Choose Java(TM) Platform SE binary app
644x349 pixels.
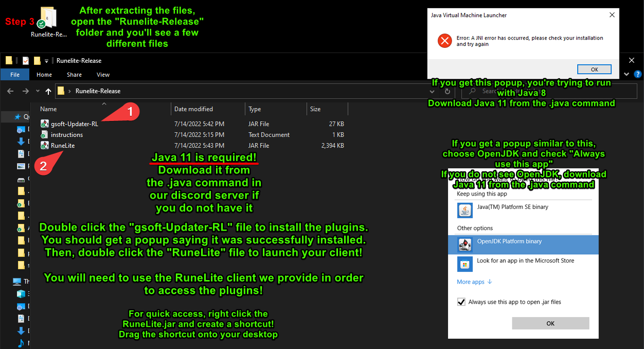pyautogui.click(x=523, y=210)
